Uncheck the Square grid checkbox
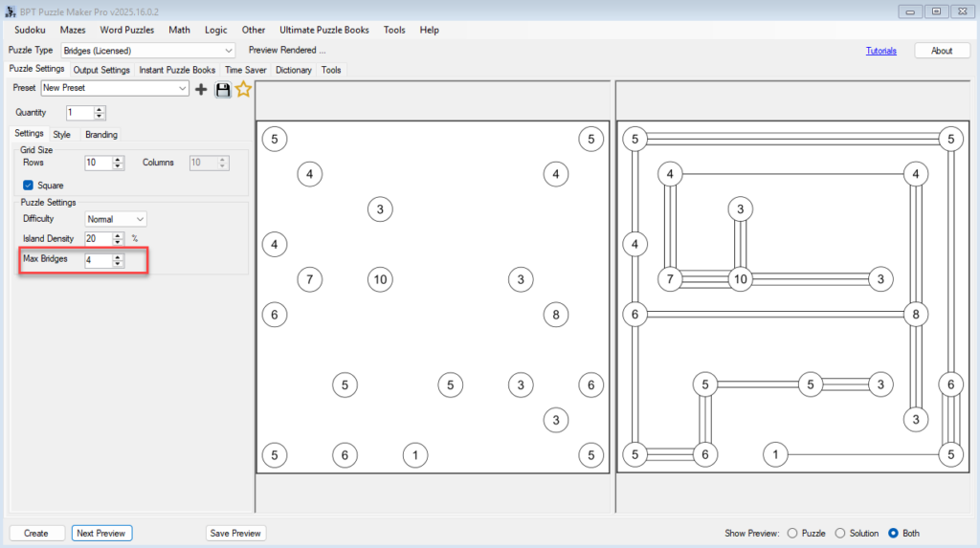Image resolution: width=980 pixels, height=548 pixels. point(28,186)
